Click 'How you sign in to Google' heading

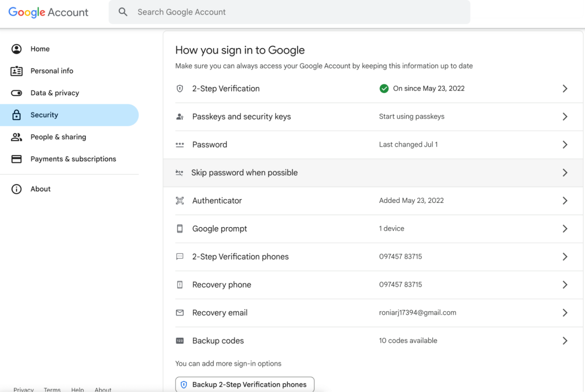pyautogui.click(x=240, y=50)
